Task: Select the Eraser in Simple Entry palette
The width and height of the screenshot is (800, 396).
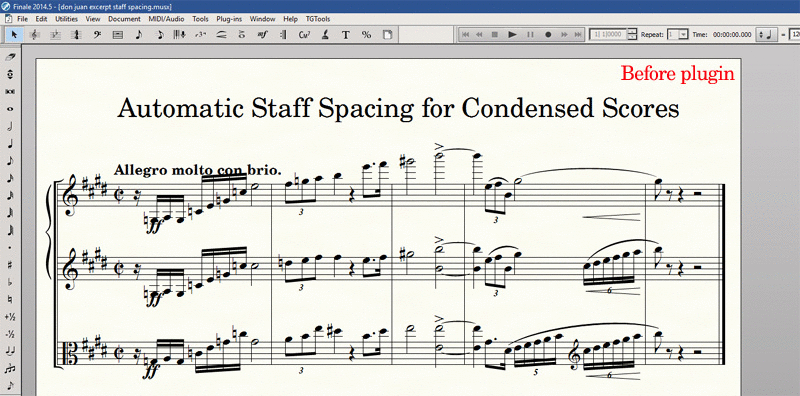Action: 10,57
